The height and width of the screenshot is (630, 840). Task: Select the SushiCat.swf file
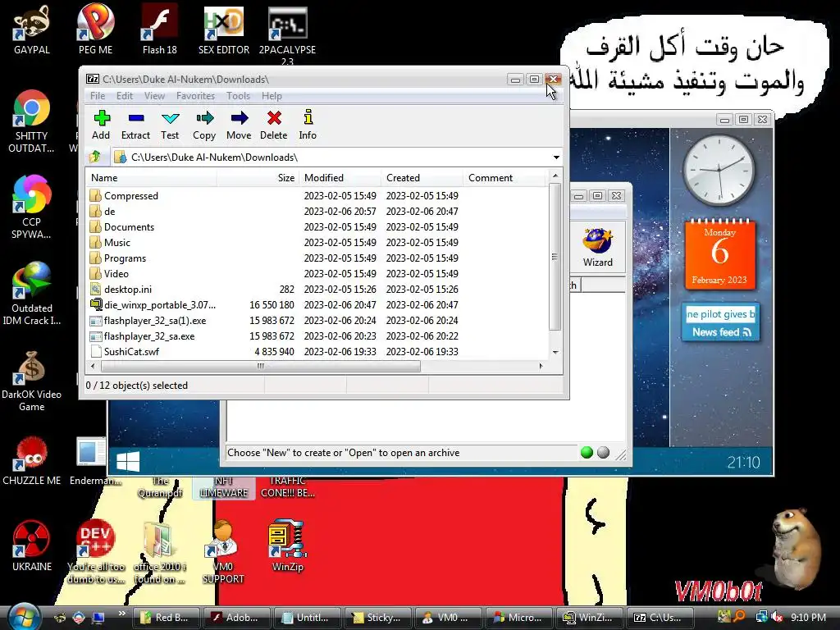(x=317, y=351)
